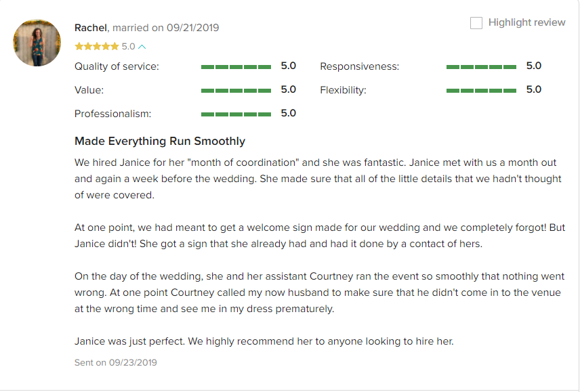Check the Highlight review checkbox

(x=476, y=23)
